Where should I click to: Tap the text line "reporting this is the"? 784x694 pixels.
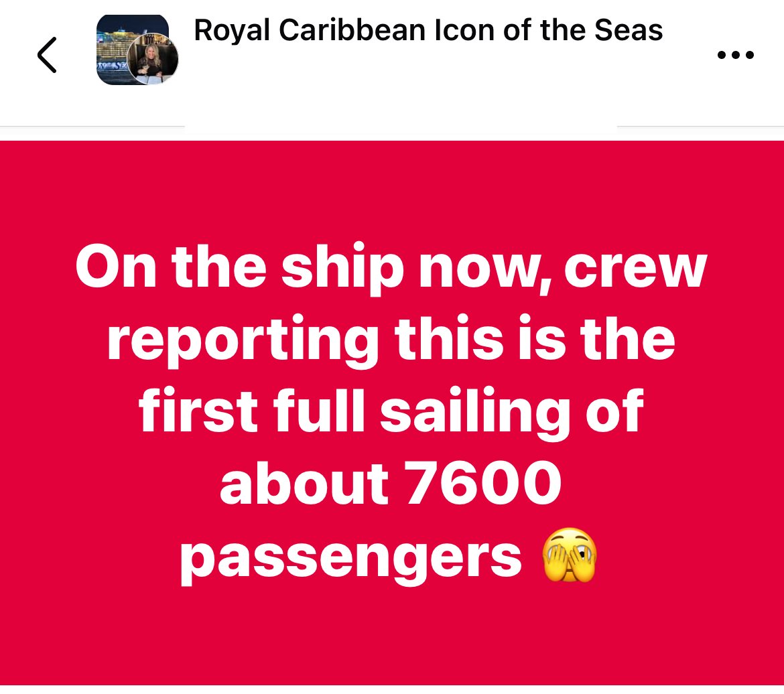[391, 341]
